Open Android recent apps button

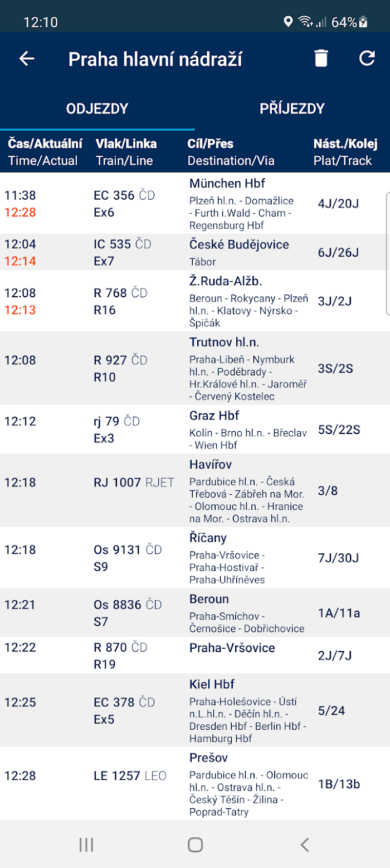pyautogui.click(x=86, y=845)
